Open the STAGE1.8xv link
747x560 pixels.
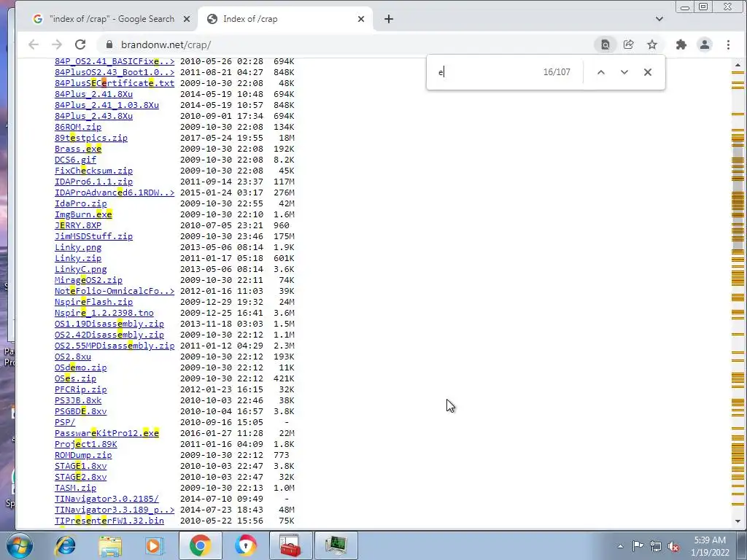tap(80, 466)
